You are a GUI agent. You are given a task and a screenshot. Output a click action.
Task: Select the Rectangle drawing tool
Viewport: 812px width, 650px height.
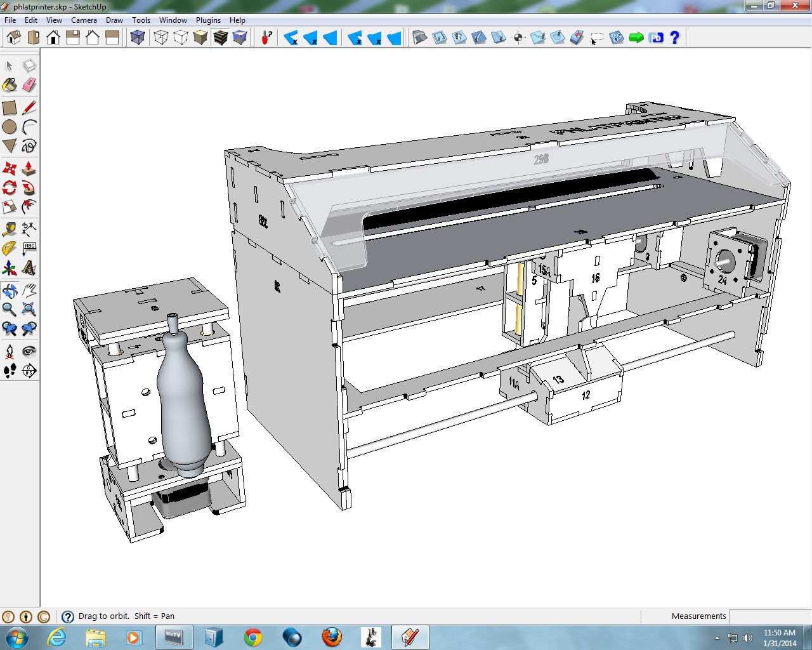tap(10, 108)
